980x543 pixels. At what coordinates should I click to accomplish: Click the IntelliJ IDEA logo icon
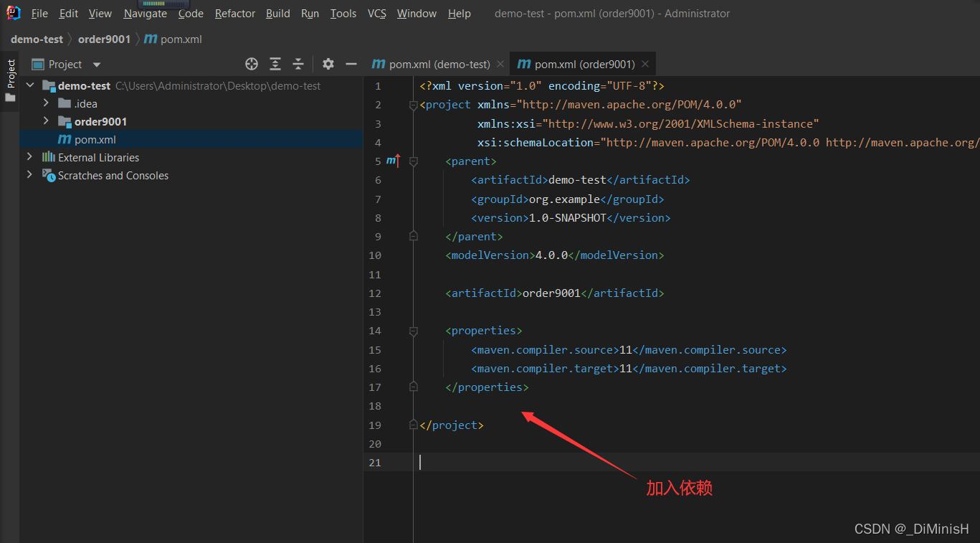14,13
